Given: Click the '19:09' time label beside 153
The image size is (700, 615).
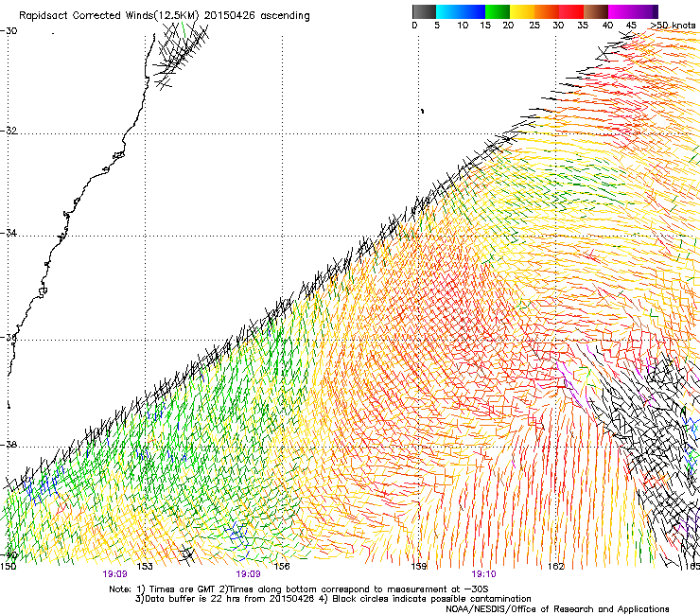Looking at the screenshot, I should [x=114, y=574].
